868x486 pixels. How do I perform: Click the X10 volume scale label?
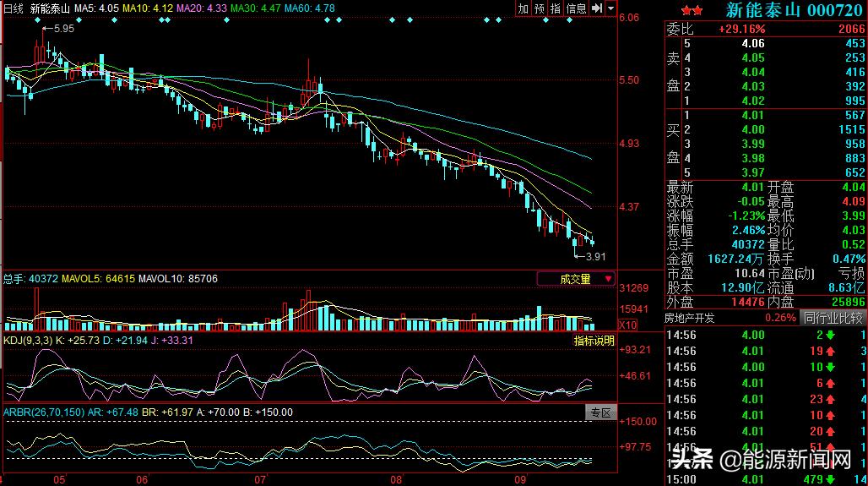click(x=627, y=325)
